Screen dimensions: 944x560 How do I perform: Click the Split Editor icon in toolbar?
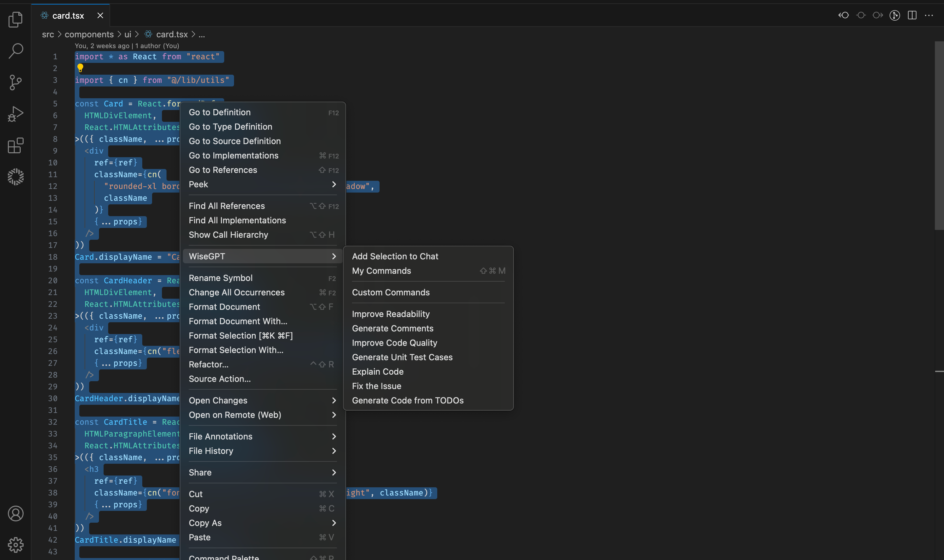coord(913,15)
